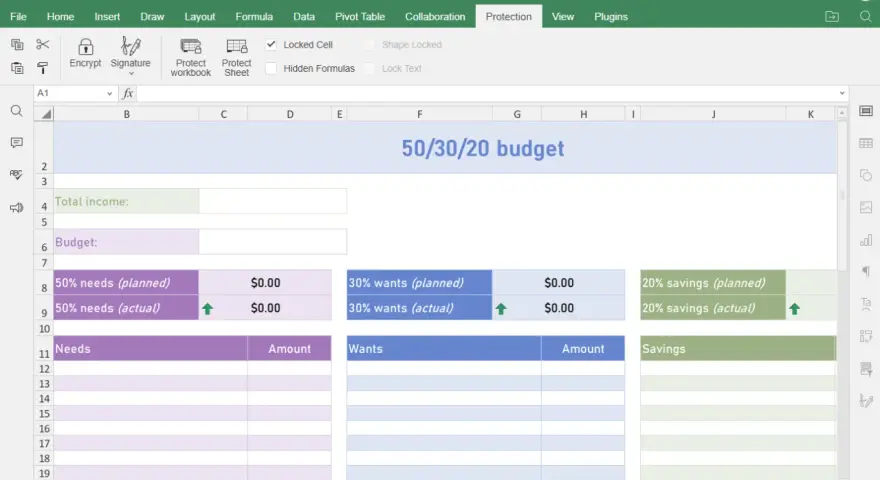Viewport: 880px width, 480px height.
Task: Expand the formula bar chevron
Action: click(842, 93)
